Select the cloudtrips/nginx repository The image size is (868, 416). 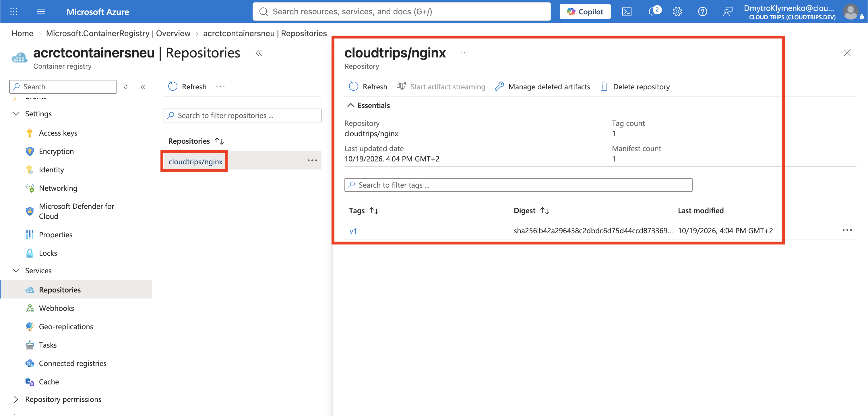pyautogui.click(x=195, y=162)
